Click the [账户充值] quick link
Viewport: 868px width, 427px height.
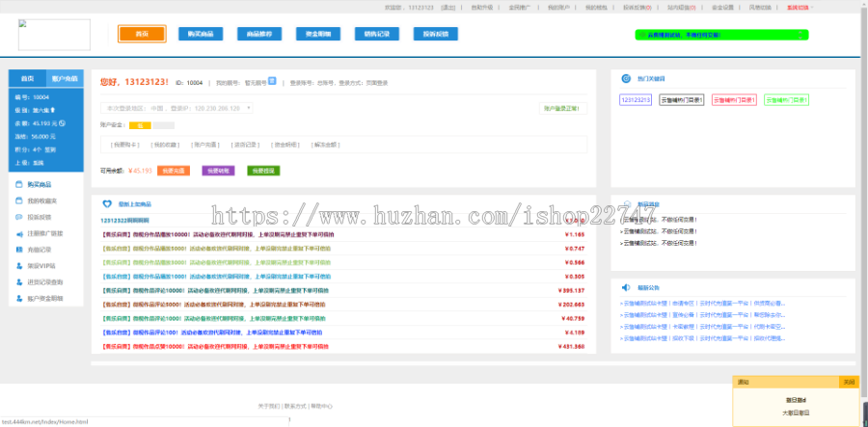click(x=204, y=145)
